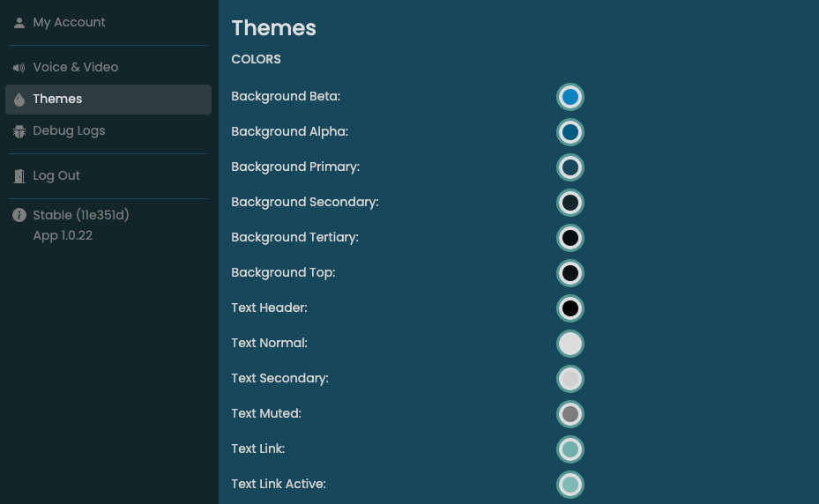
Task: Click the Debug Logs bug icon
Action: coord(19,131)
